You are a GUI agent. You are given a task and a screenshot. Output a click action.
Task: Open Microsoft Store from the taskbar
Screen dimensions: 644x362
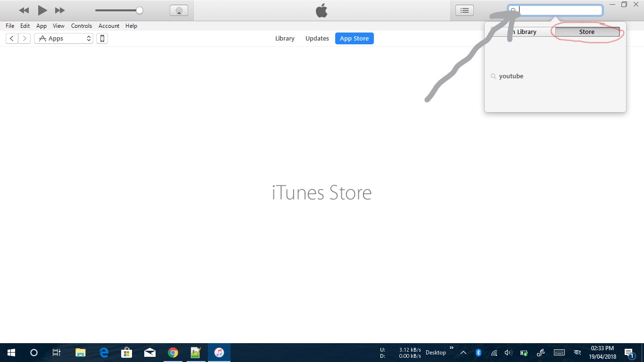pyautogui.click(x=126, y=353)
